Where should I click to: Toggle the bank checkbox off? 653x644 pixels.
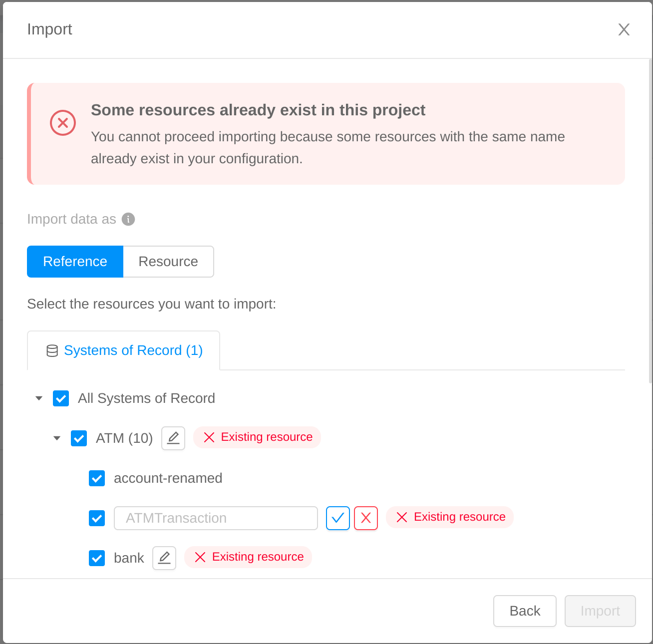[x=97, y=558]
